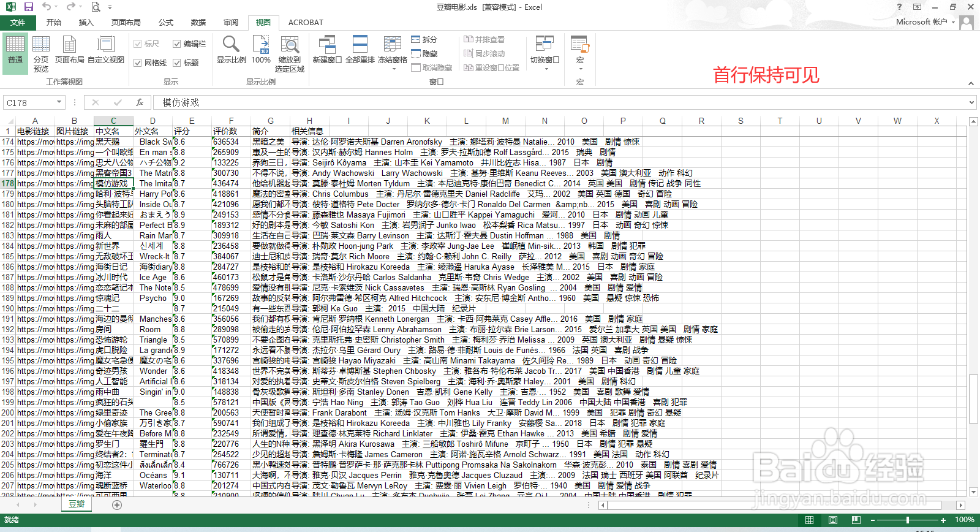This screenshot has width=980, height=532.
Task: Open Ribbon Display Options
Action: click(917, 7)
